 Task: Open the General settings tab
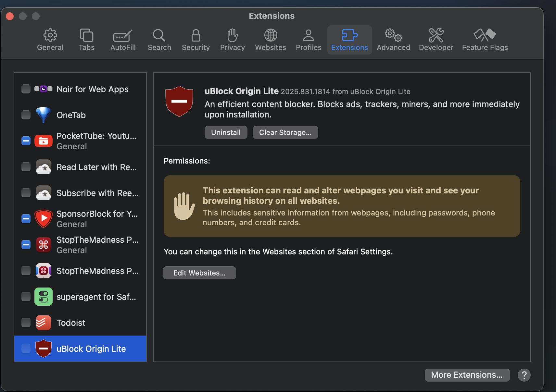point(50,40)
